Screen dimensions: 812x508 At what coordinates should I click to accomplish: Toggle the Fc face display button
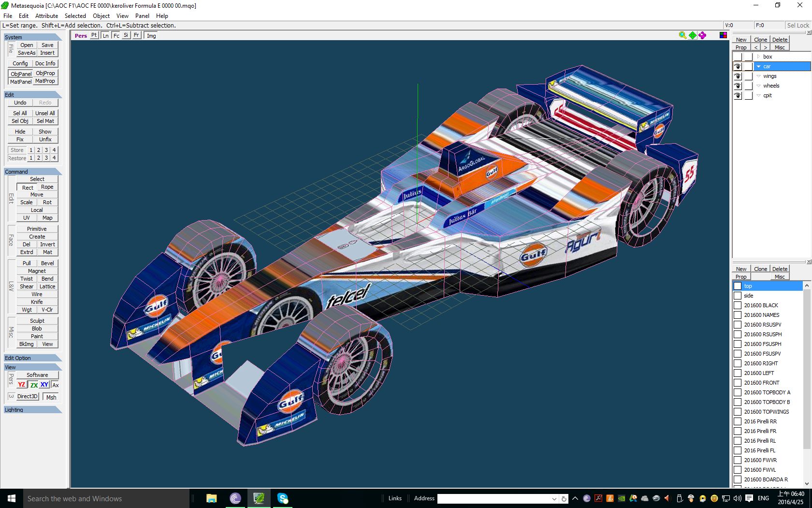pyautogui.click(x=116, y=36)
